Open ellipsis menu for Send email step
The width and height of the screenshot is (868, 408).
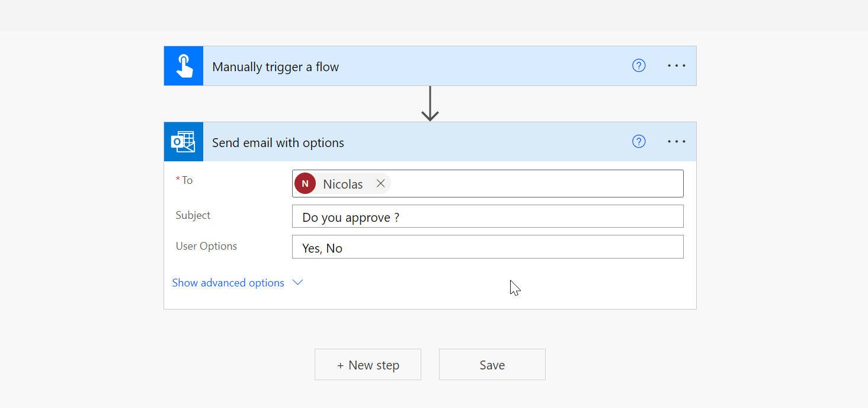(677, 142)
